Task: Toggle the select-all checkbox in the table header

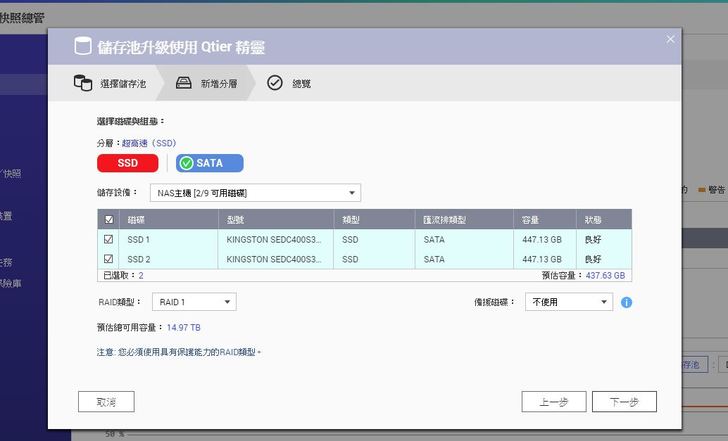Action: pyautogui.click(x=109, y=219)
